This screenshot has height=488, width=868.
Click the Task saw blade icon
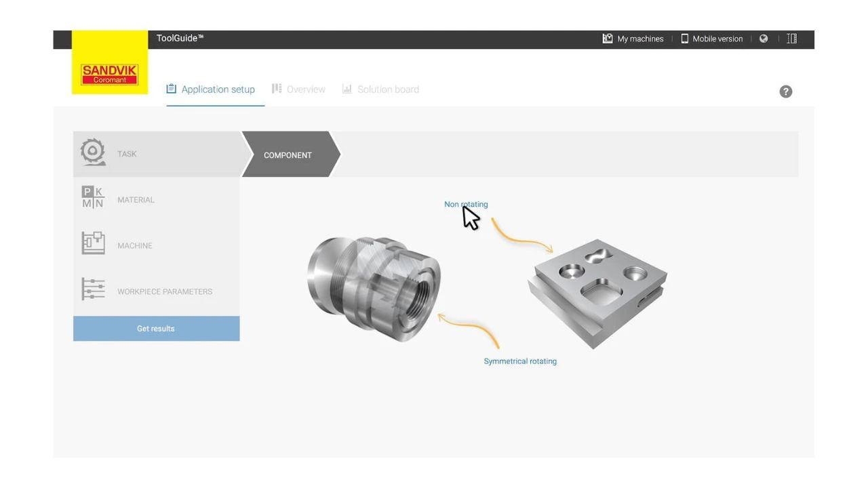pos(93,152)
